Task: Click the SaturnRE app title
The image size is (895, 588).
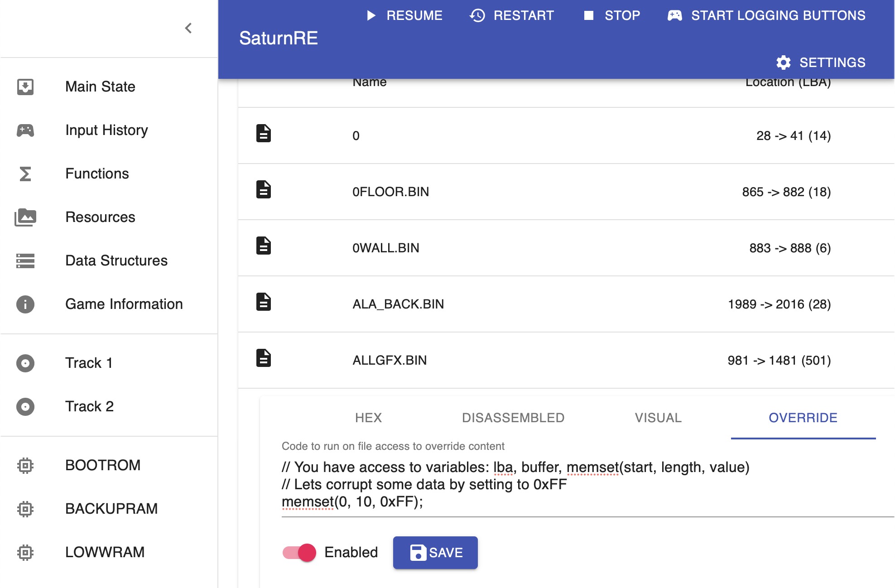Action: pyautogui.click(x=279, y=38)
